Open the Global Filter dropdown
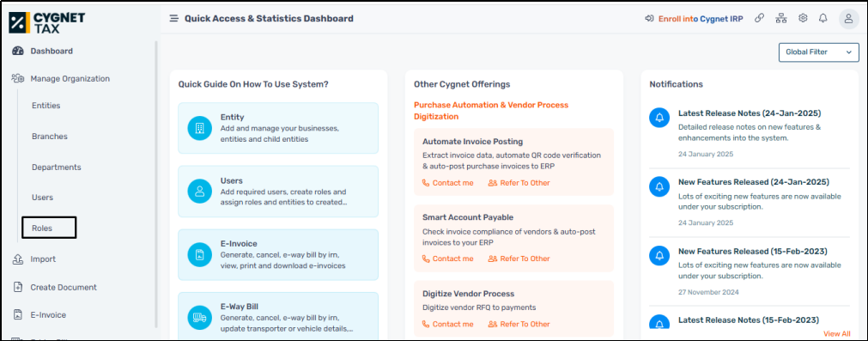The width and height of the screenshot is (868, 341). (x=819, y=52)
